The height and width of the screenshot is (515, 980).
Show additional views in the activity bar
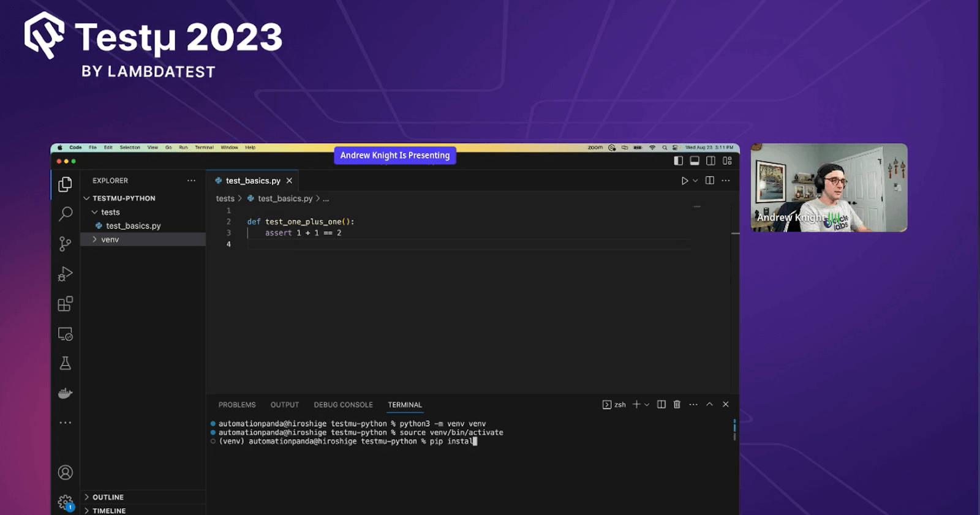(x=65, y=423)
